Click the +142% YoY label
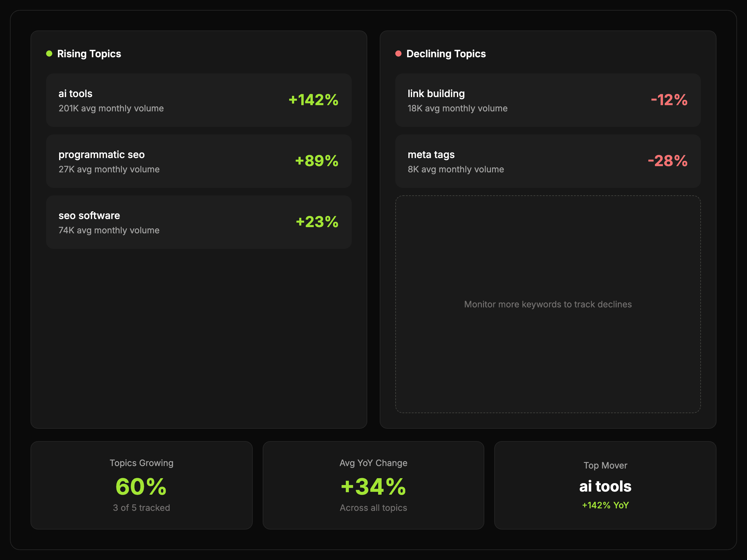 tap(605, 505)
